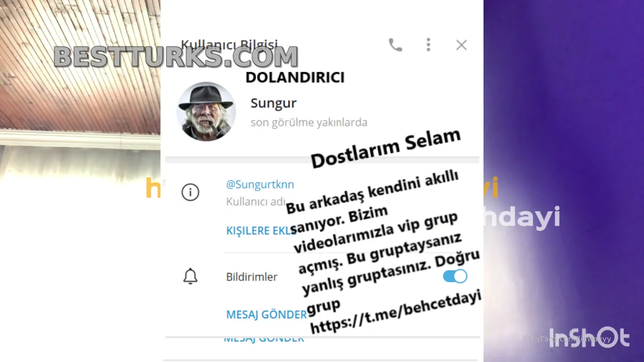The height and width of the screenshot is (362, 644).
Task: Click the "Kullanıcı adı" caption
Action: coord(256,202)
